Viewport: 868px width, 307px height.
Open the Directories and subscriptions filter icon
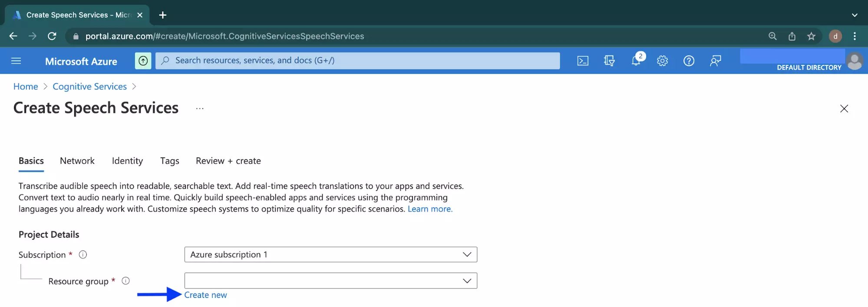609,61
